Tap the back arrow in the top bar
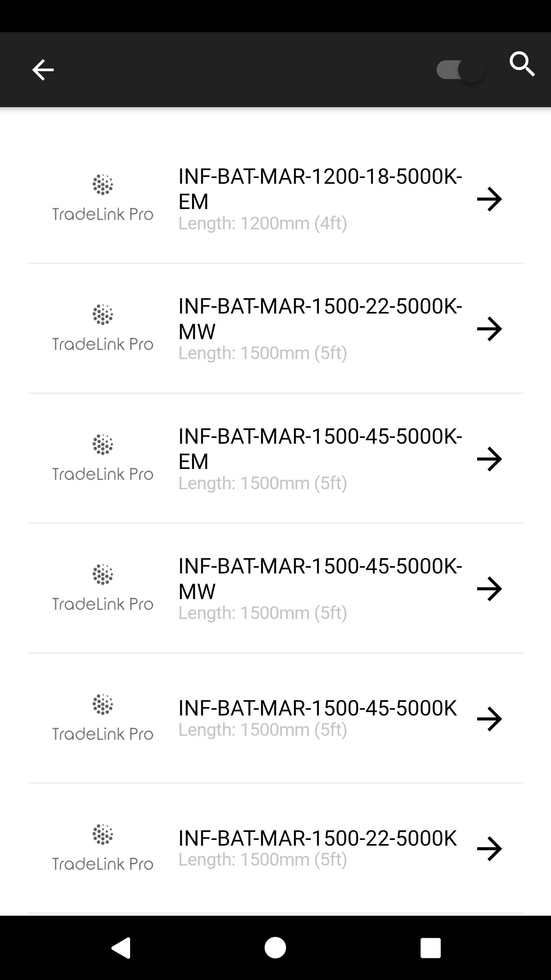The image size is (551, 980). click(43, 70)
